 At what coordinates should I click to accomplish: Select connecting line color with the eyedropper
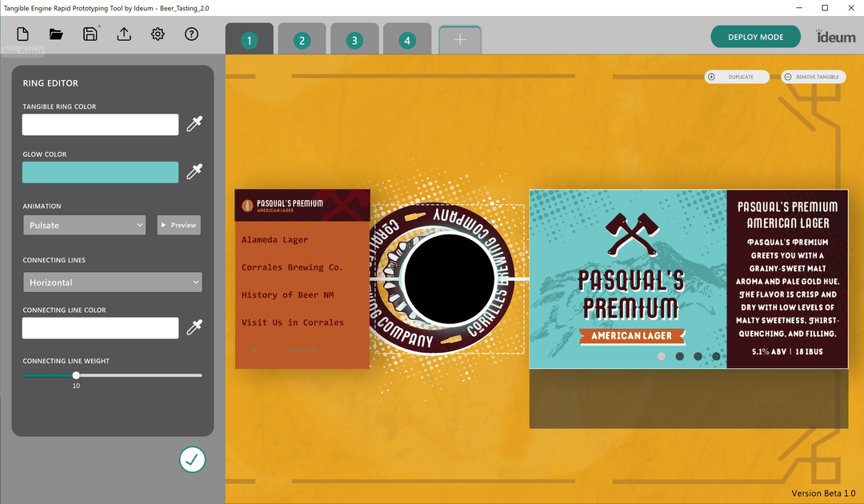[194, 327]
